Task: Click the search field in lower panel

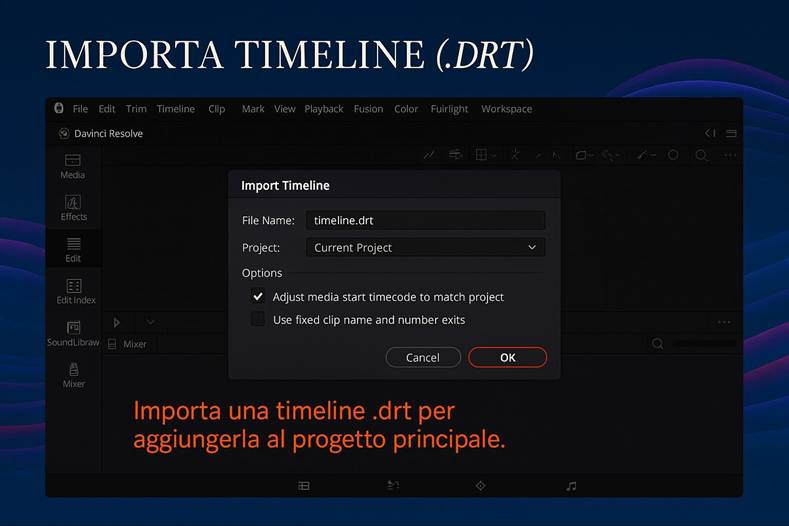Action: coord(704,344)
